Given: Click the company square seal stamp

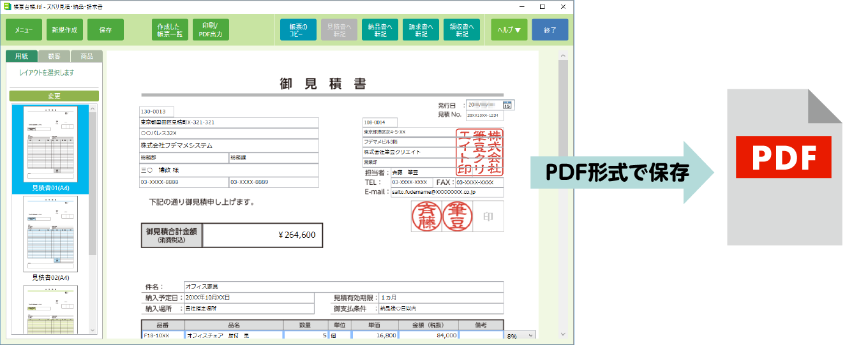Looking at the screenshot, I should (x=480, y=152).
